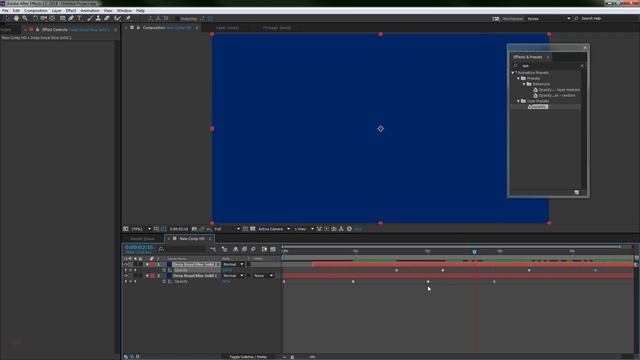Click the label color swatch of Solid 1
Viewport: 640px width, 360px height.
(153, 276)
